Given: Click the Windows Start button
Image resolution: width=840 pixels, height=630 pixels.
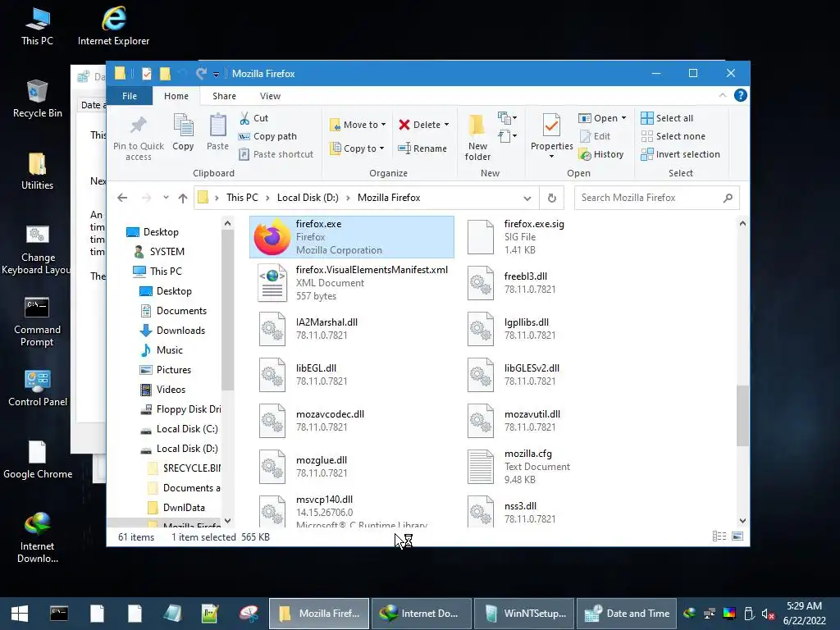Looking at the screenshot, I should tap(20, 614).
